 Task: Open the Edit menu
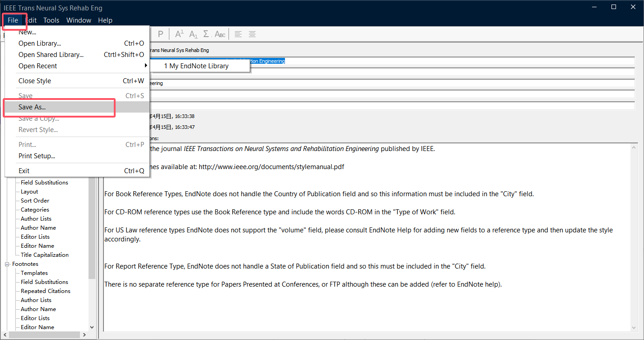(31, 20)
